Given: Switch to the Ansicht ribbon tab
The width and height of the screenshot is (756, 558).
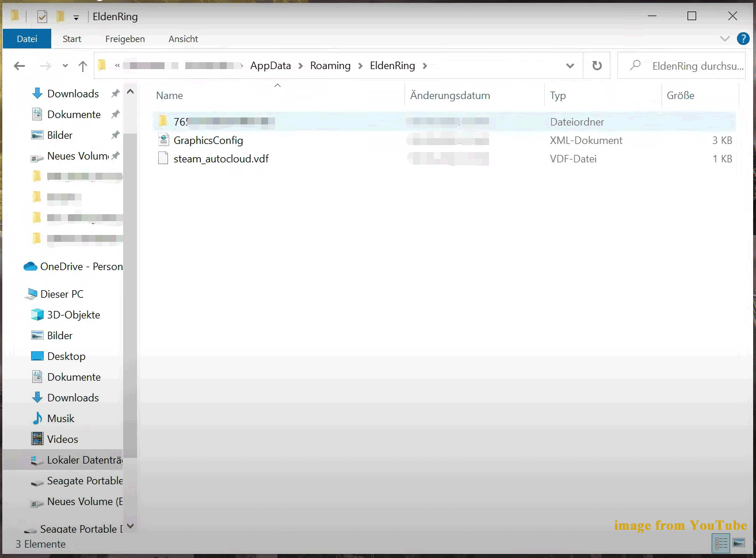Looking at the screenshot, I should pos(183,39).
